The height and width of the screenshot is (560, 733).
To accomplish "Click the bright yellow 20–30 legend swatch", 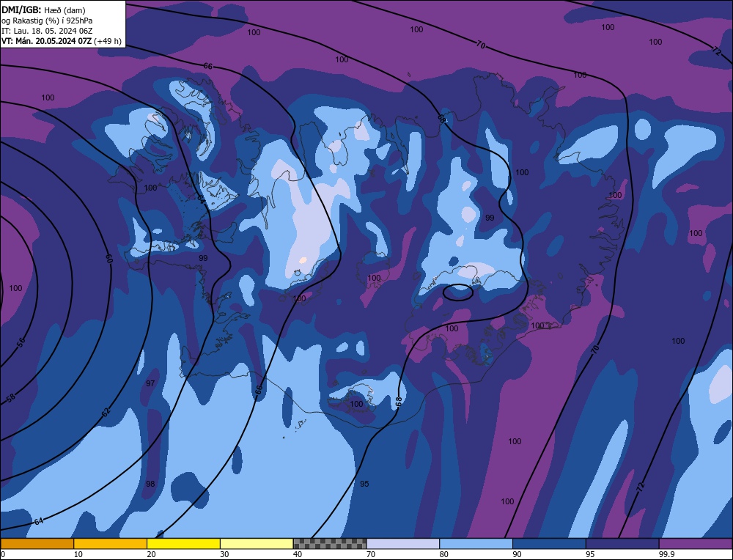I will pyautogui.click(x=183, y=543).
